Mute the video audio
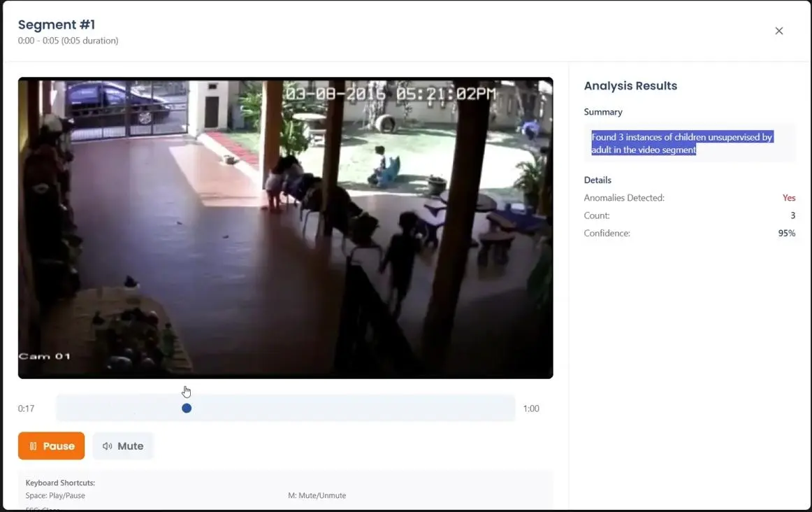 click(x=123, y=446)
